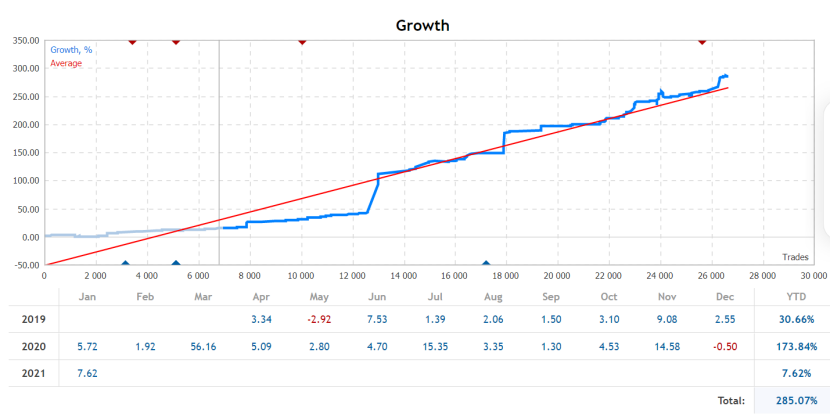Click the 1.92 value for February 2020
The height and width of the screenshot is (418, 831).
[145, 347]
